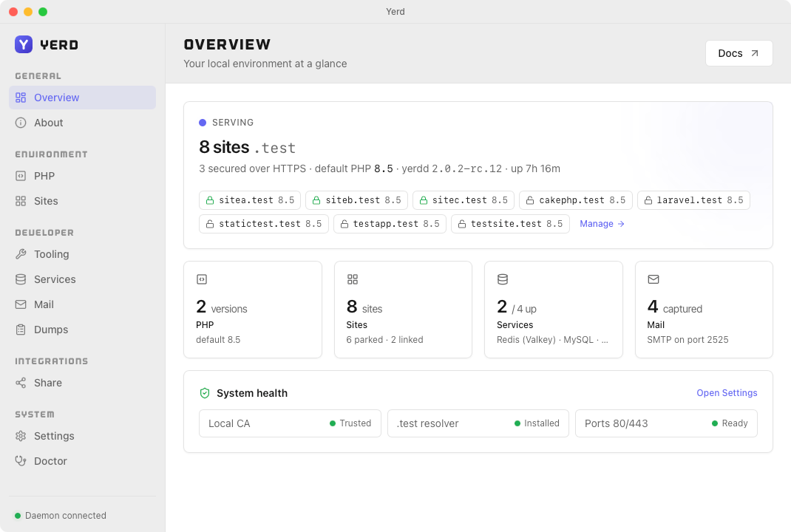Click the code icon in the PHP versions card
Viewport: 791px width, 532px height.
pos(202,279)
